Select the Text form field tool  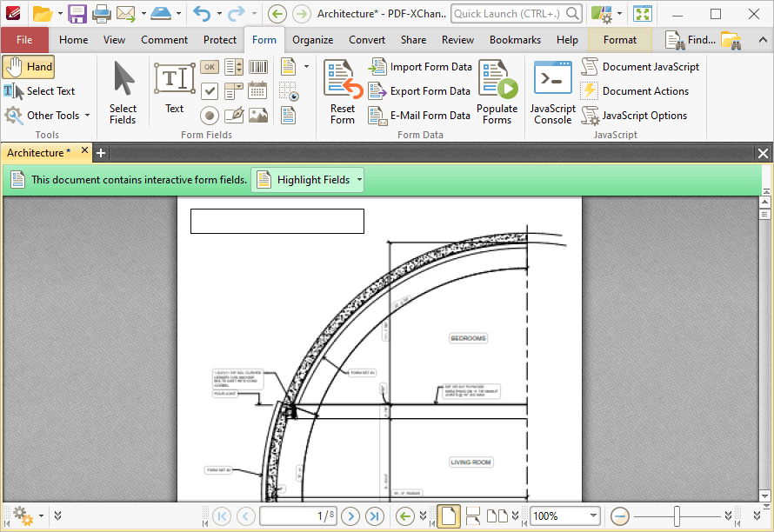pyautogui.click(x=174, y=89)
